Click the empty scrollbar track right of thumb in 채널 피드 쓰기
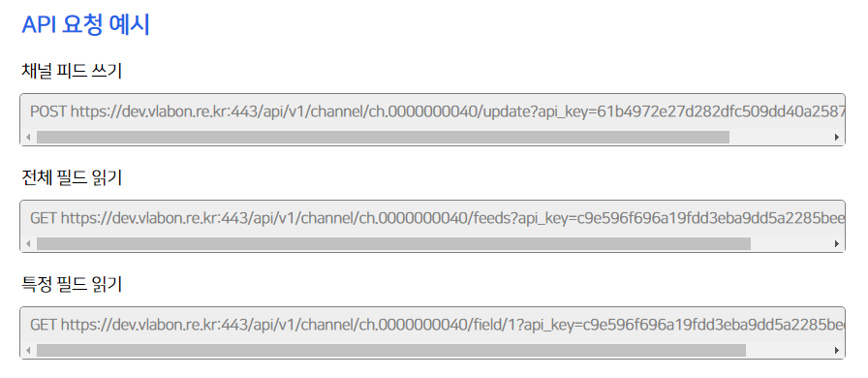Viewport: 868px width, 378px height. [x=781, y=138]
